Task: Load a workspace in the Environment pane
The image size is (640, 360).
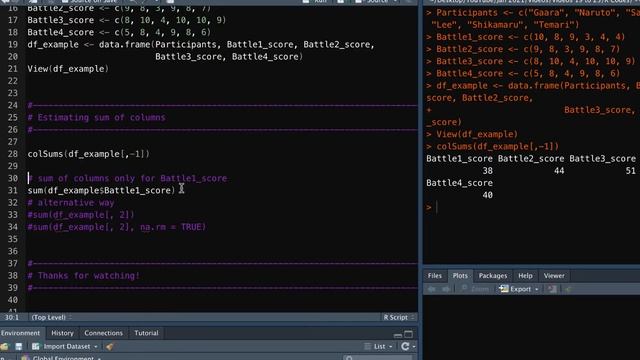Action: (x=4, y=347)
